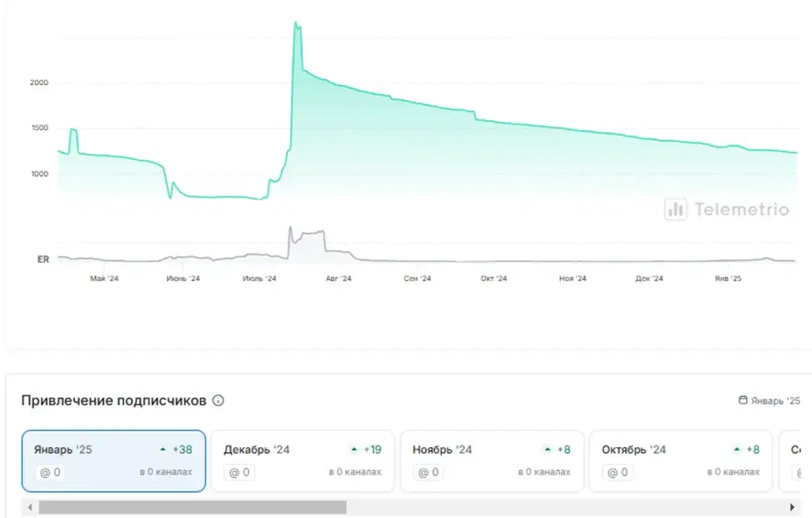The width and height of the screenshot is (812, 518).
Task: Select the Октябрь '24 month card
Action: pyautogui.click(x=680, y=460)
